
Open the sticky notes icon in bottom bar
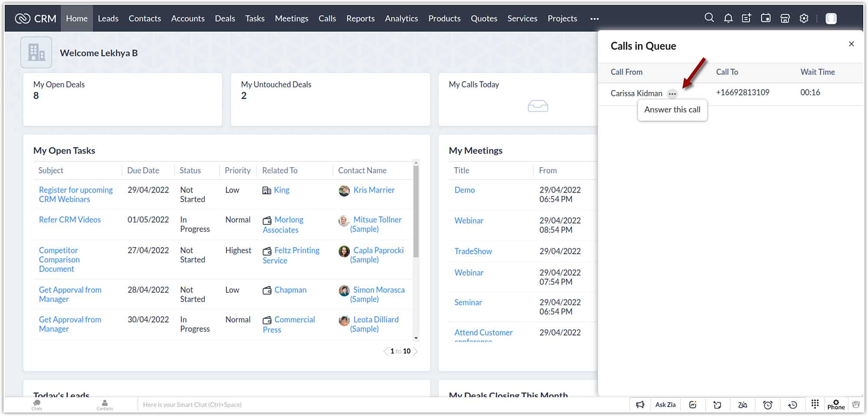point(717,405)
